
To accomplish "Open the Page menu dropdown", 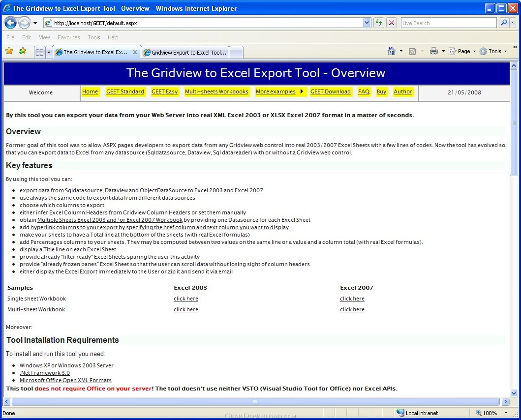I will pyautogui.click(x=462, y=51).
